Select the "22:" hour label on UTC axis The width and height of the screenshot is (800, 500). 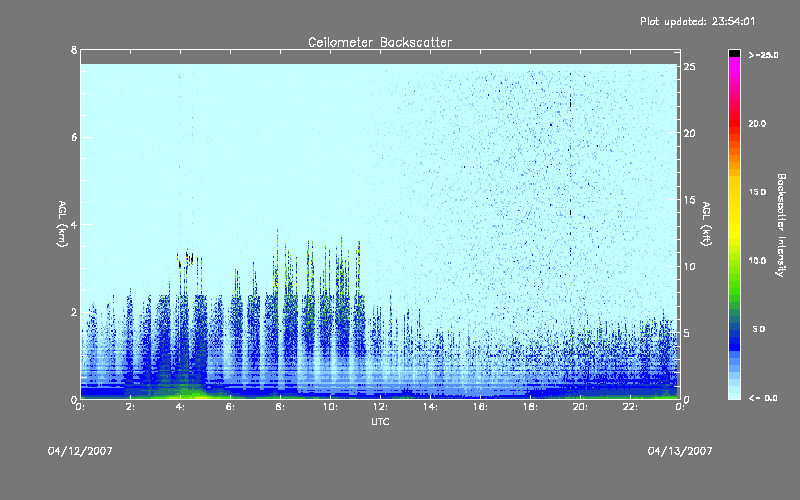tap(630, 407)
